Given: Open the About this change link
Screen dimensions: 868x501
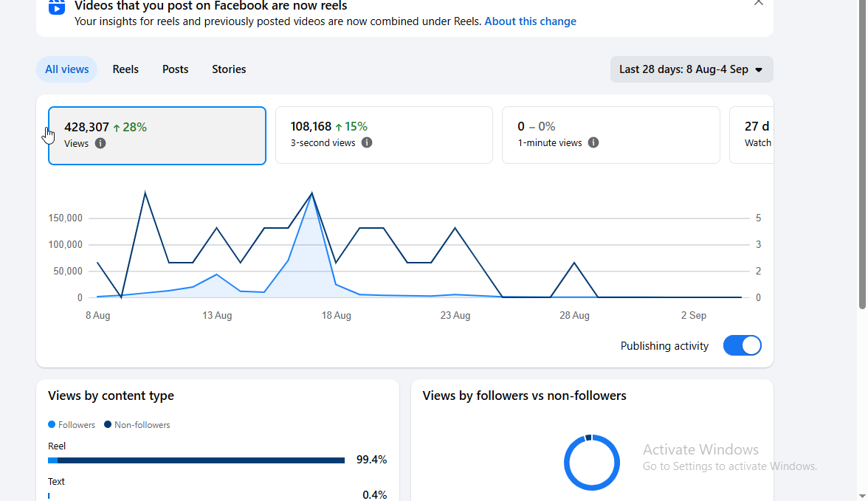Looking at the screenshot, I should [530, 21].
